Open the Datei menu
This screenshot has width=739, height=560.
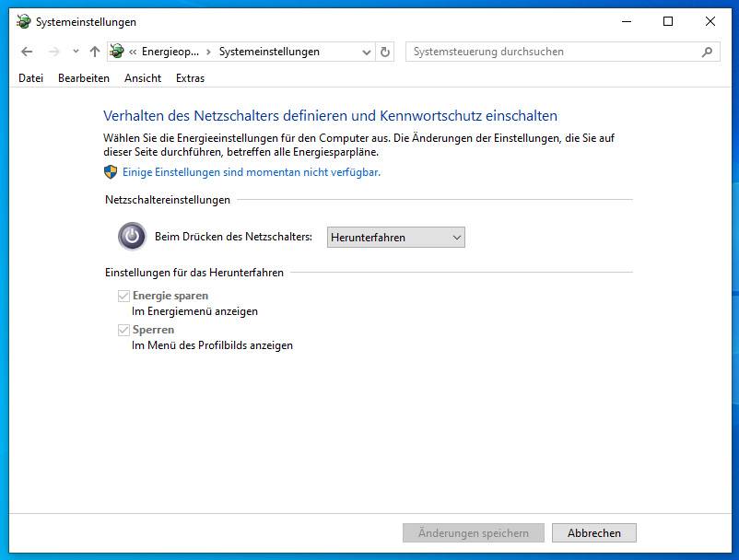coord(30,78)
